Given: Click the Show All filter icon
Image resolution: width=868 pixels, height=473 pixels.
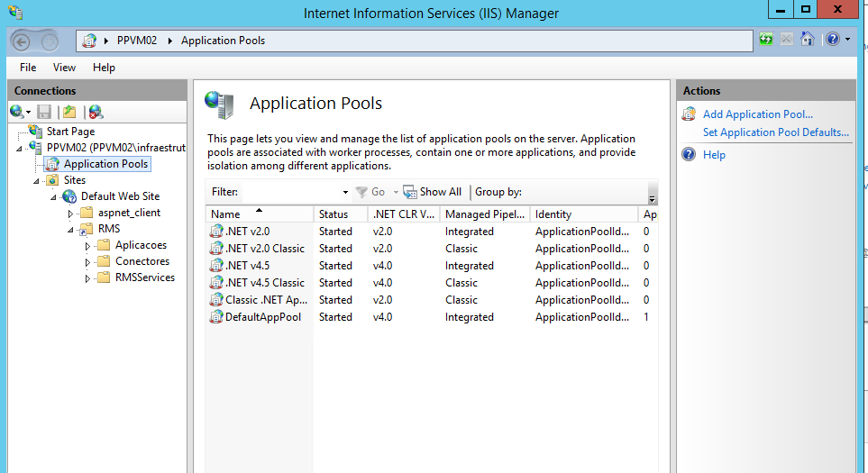Looking at the screenshot, I should [410, 192].
